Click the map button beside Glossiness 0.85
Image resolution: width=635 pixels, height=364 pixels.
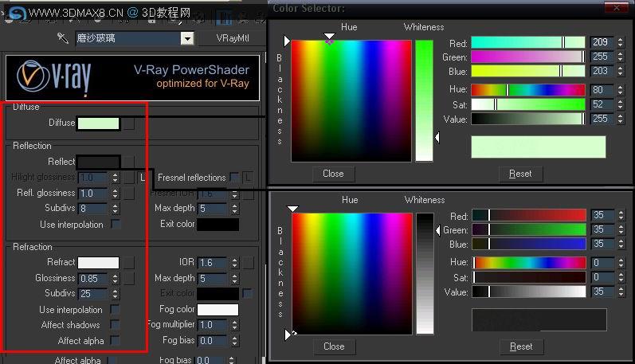pos(129,279)
